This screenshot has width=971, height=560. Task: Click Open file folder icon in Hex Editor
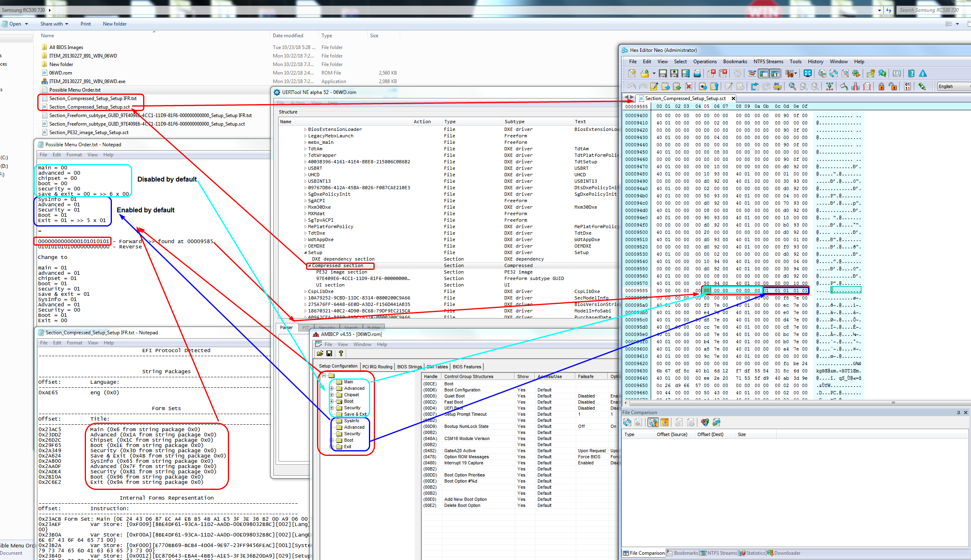tap(645, 73)
